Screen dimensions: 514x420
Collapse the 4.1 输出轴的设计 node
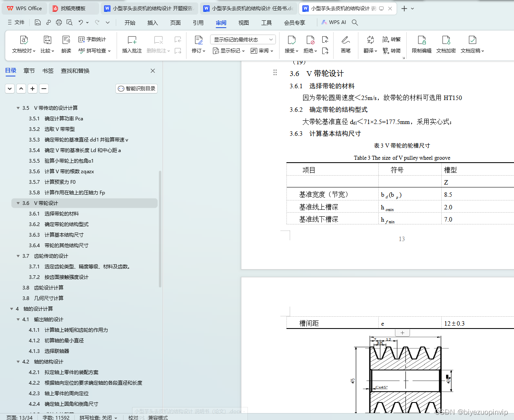18,320
